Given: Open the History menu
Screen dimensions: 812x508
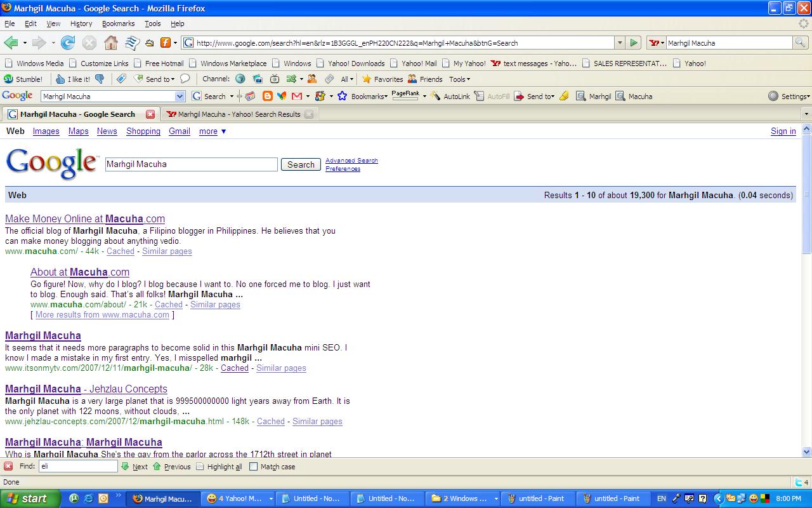Looking at the screenshot, I should pyautogui.click(x=81, y=23).
